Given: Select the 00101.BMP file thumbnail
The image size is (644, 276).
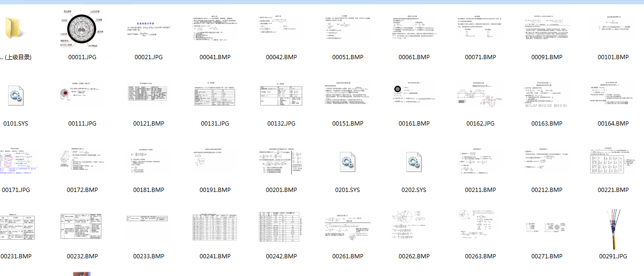Looking at the screenshot, I should coord(613,29).
